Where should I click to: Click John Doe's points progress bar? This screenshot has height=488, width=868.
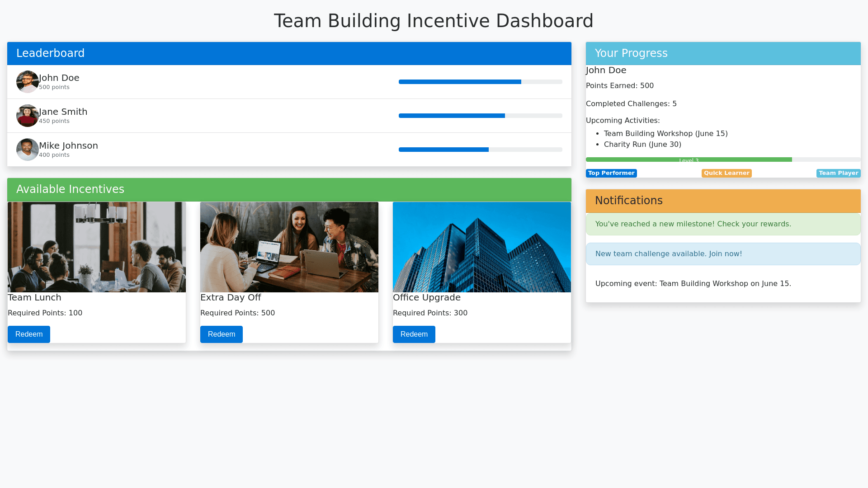point(480,82)
